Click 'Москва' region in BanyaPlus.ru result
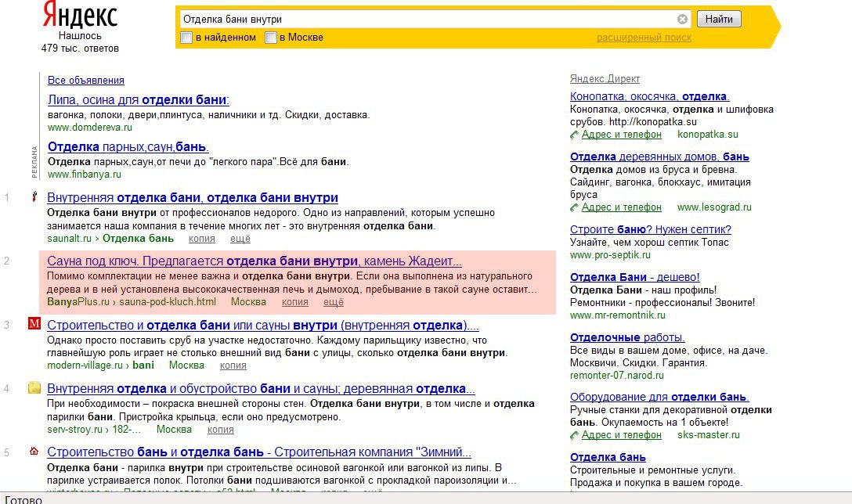This screenshot has width=852, height=504. tap(248, 302)
